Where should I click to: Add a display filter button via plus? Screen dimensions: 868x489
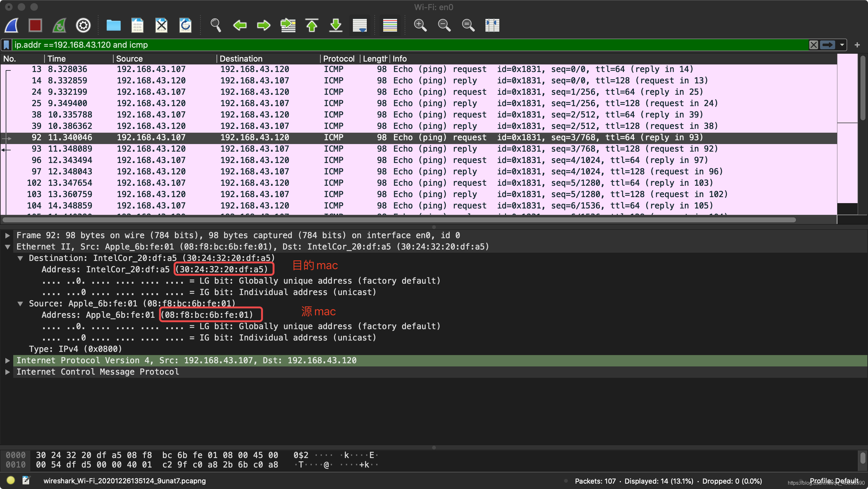pos(857,45)
